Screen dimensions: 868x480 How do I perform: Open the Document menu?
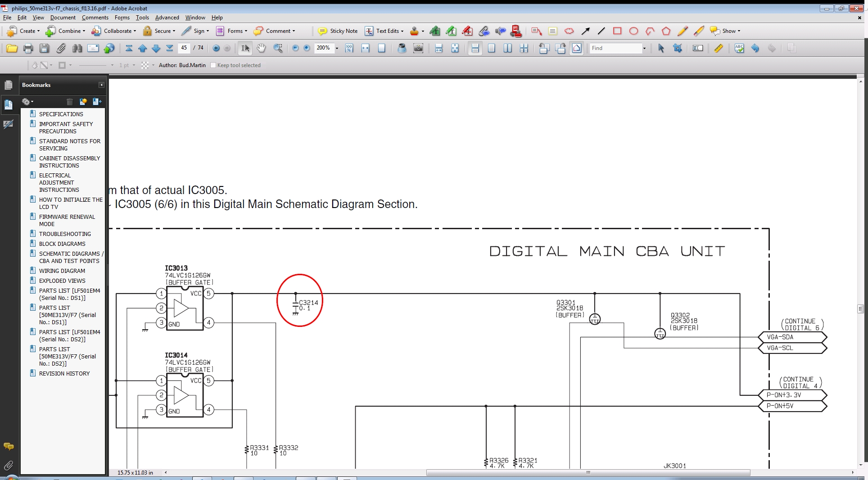[63, 18]
